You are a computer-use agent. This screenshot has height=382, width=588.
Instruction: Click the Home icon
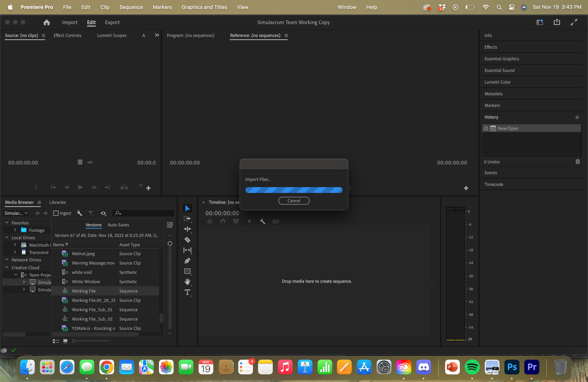click(46, 23)
